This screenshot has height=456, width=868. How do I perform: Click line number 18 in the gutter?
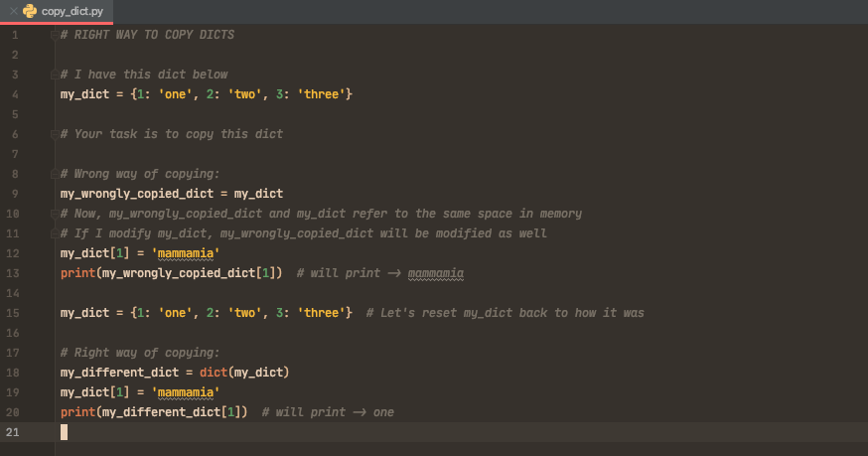[x=12, y=373]
